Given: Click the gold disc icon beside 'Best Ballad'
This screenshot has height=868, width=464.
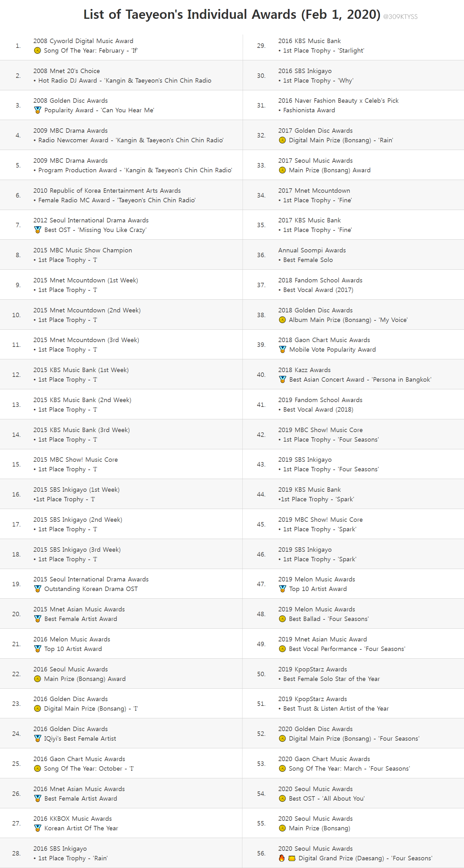Looking at the screenshot, I should click(283, 619).
